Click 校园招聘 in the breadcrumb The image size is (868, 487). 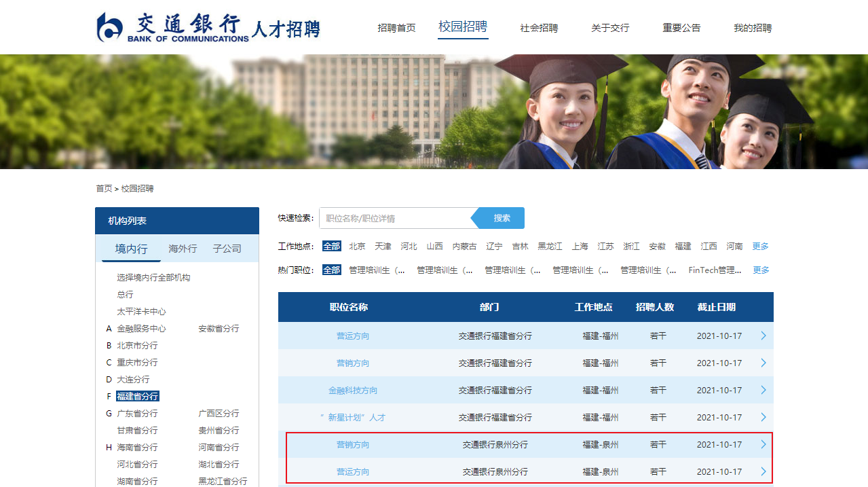138,188
